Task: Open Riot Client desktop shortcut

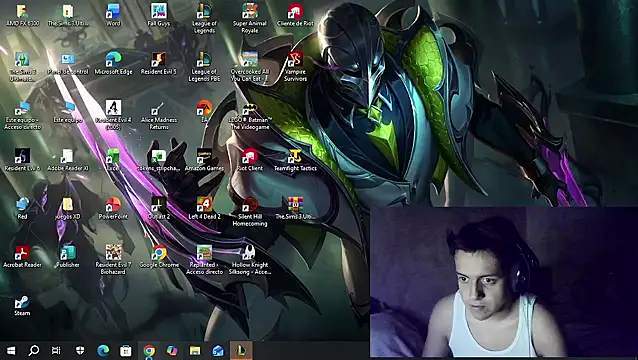Action: tap(250, 160)
